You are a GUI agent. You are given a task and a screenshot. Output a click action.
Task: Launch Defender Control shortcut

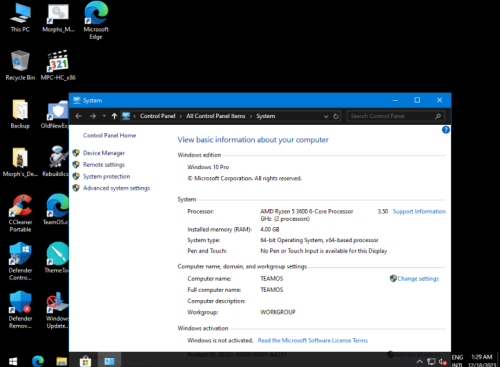click(20, 262)
